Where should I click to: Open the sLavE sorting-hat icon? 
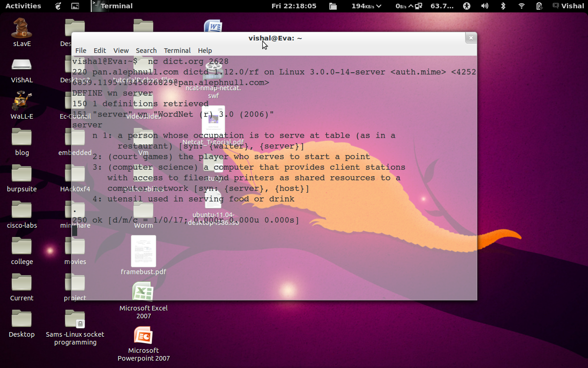(x=22, y=28)
